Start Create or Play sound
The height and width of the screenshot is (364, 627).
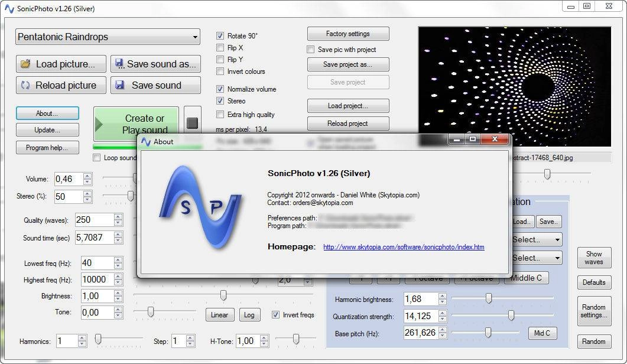tap(136, 124)
